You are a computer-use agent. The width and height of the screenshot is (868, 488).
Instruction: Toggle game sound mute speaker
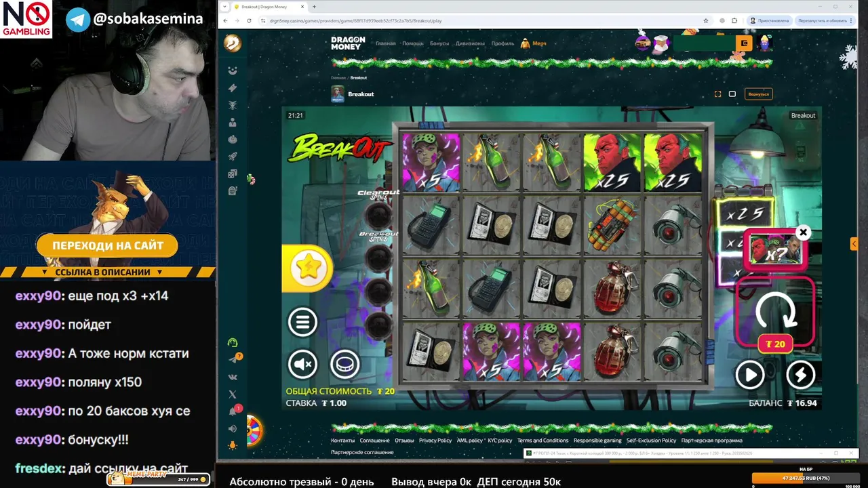click(x=302, y=364)
